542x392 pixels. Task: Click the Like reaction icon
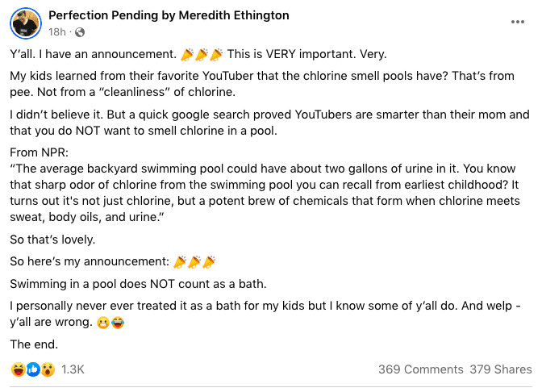click(x=33, y=369)
